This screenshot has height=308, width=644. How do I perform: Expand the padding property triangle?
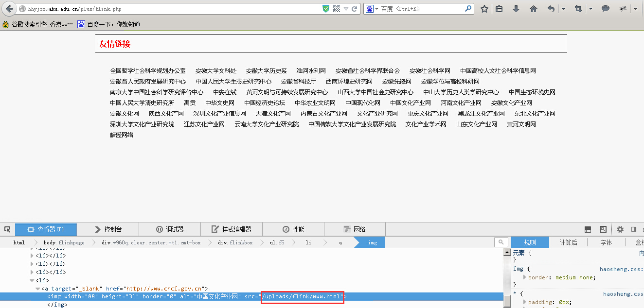pyautogui.click(x=525, y=302)
